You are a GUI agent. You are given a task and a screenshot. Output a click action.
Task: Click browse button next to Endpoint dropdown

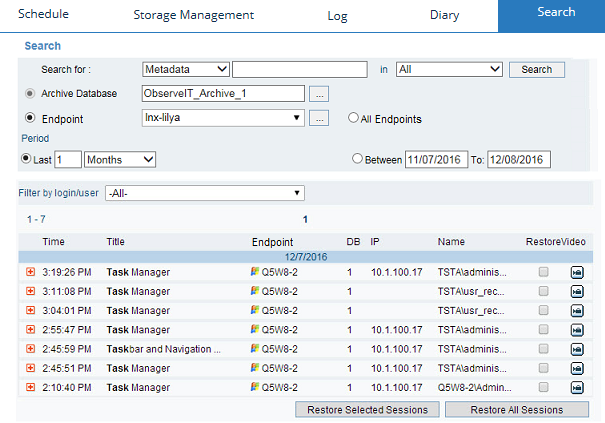point(319,119)
